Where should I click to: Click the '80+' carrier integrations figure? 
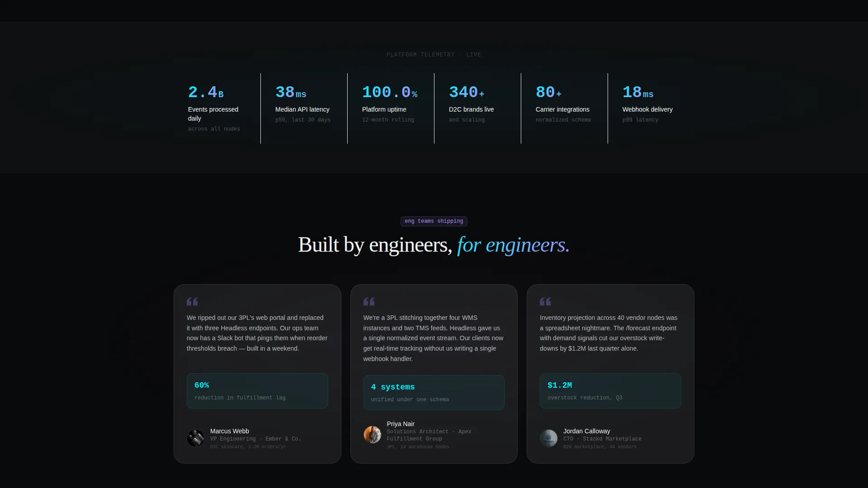549,92
